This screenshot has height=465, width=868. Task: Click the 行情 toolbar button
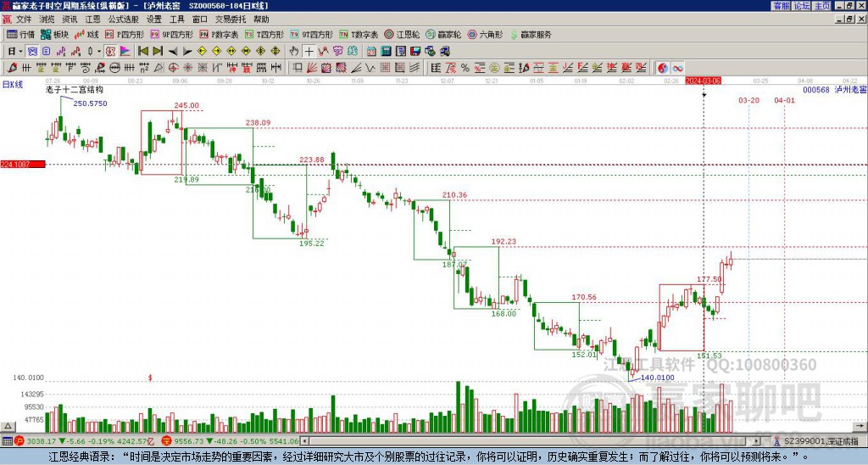pyautogui.click(x=20, y=34)
